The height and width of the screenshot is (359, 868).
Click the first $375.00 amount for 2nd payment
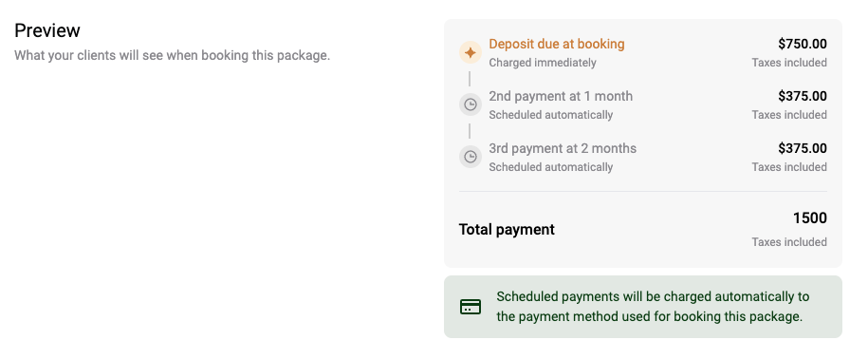tap(803, 97)
